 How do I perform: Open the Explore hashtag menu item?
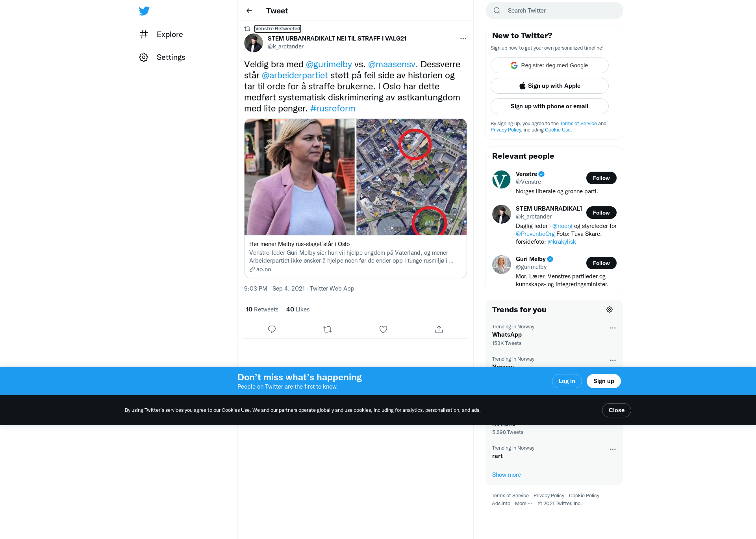click(161, 34)
